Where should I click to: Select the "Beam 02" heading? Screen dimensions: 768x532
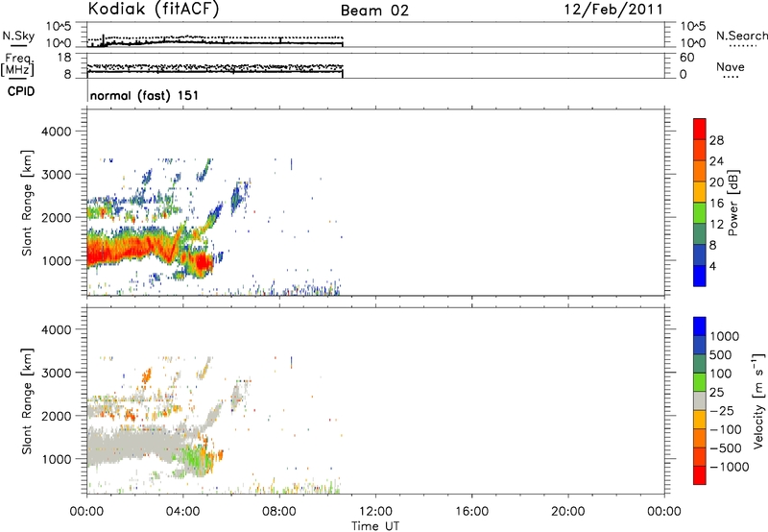coord(374,11)
